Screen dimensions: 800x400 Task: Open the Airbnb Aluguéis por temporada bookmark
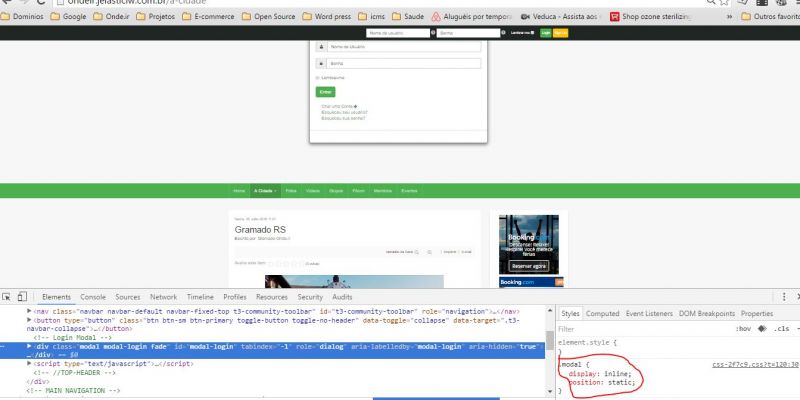[x=471, y=16]
